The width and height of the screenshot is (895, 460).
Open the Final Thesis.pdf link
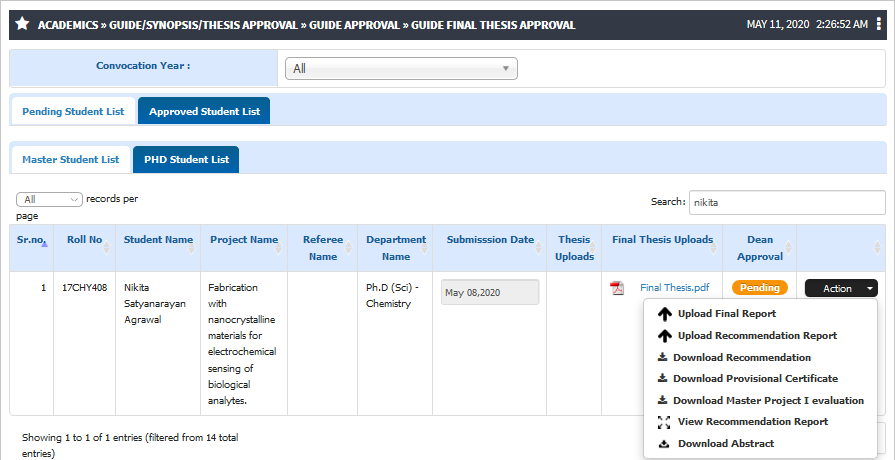click(674, 288)
